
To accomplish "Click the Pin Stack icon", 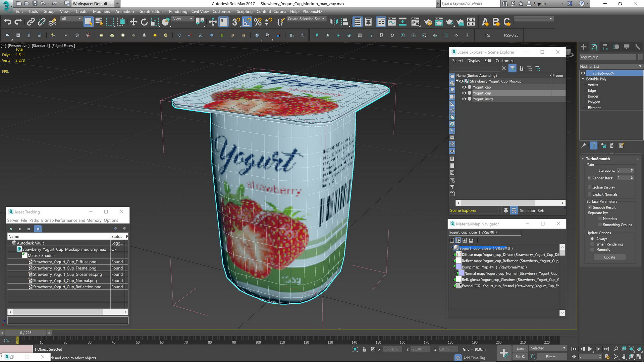I will pyautogui.click(x=584, y=145).
